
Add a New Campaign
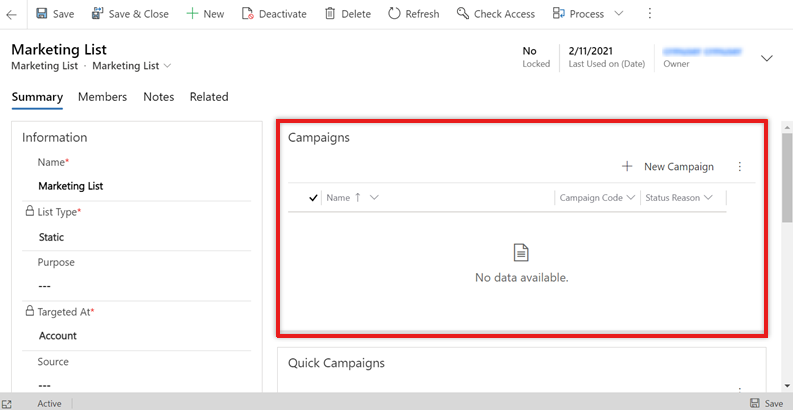pos(668,167)
